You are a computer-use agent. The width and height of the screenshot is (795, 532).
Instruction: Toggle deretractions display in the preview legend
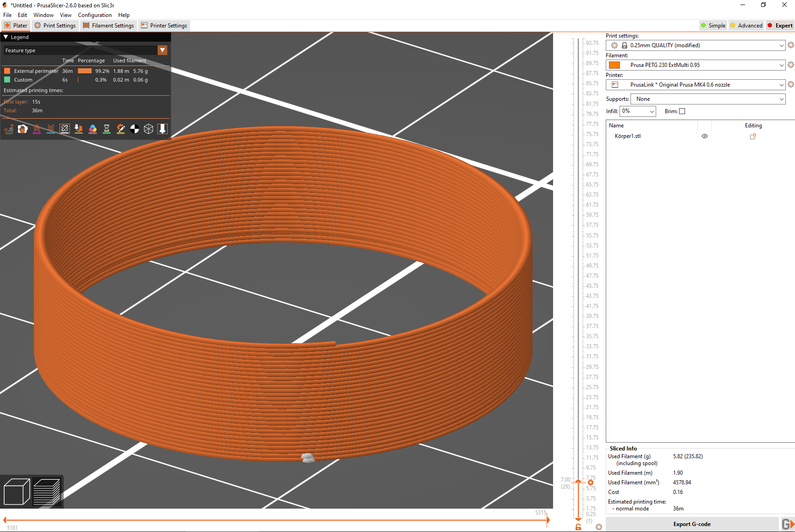[x=51, y=129]
